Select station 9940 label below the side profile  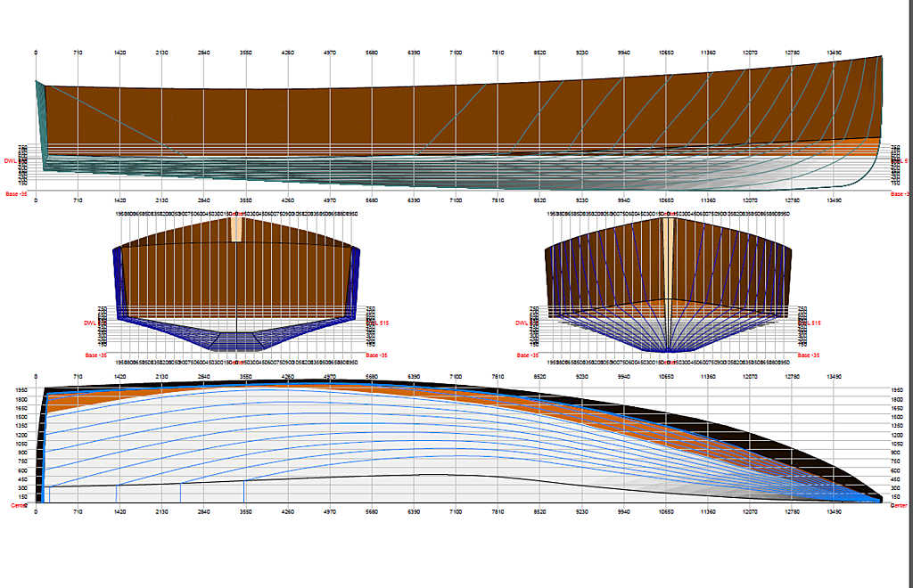click(x=623, y=200)
